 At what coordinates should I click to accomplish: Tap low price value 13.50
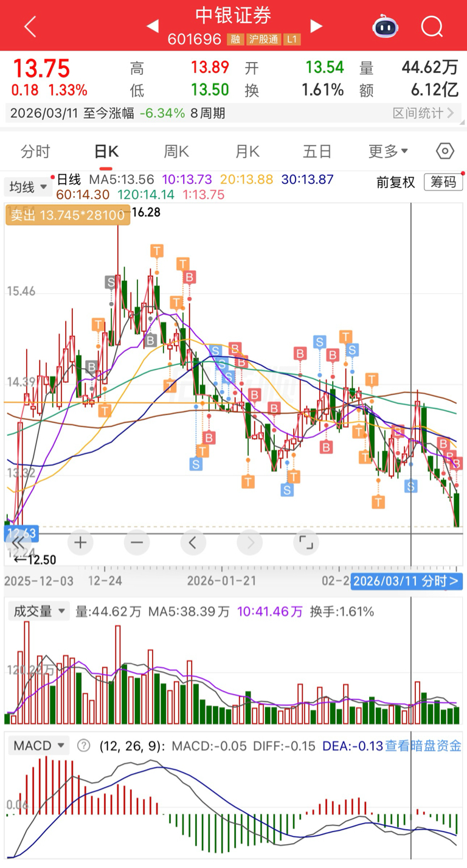point(210,90)
